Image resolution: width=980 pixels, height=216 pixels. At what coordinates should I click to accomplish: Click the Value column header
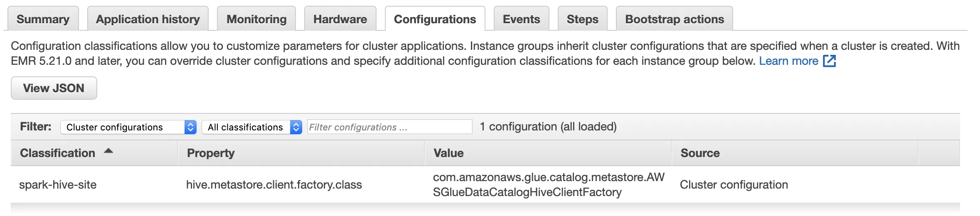pyautogui.click(x=448, y=153)
